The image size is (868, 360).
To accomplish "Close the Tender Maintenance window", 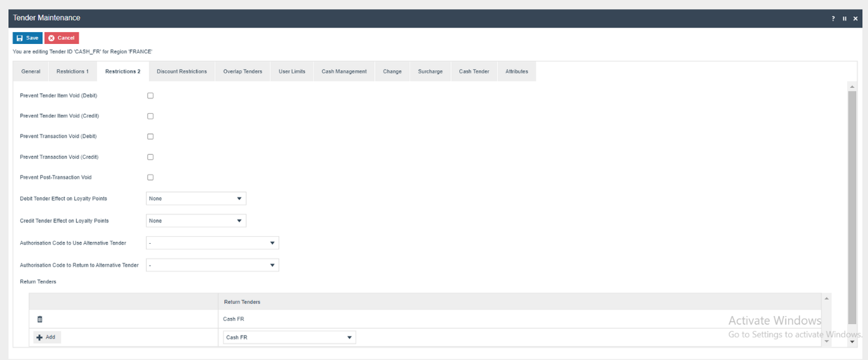I will click(855, 19).
